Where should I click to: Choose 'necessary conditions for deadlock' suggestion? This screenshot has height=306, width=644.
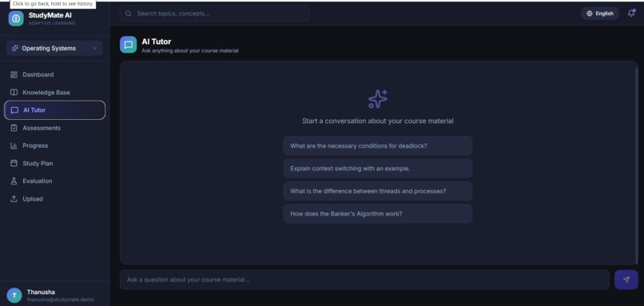point(378,146)
